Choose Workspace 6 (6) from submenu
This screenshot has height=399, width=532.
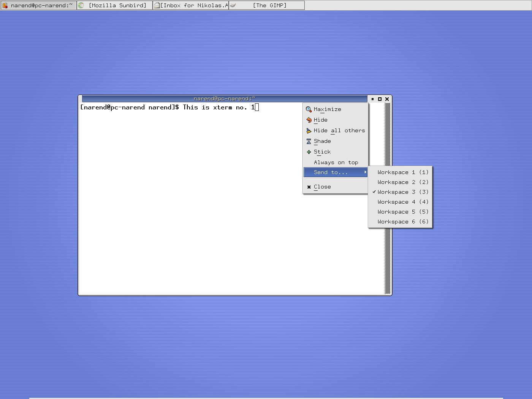tap(402, 222)
